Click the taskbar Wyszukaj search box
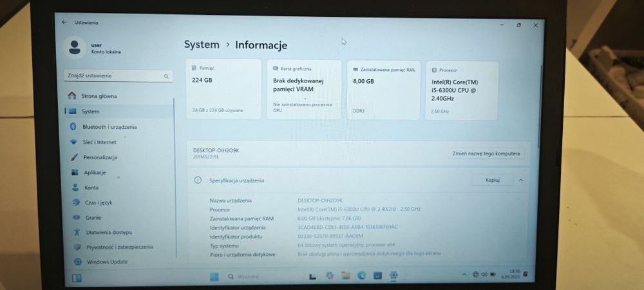 263,276
